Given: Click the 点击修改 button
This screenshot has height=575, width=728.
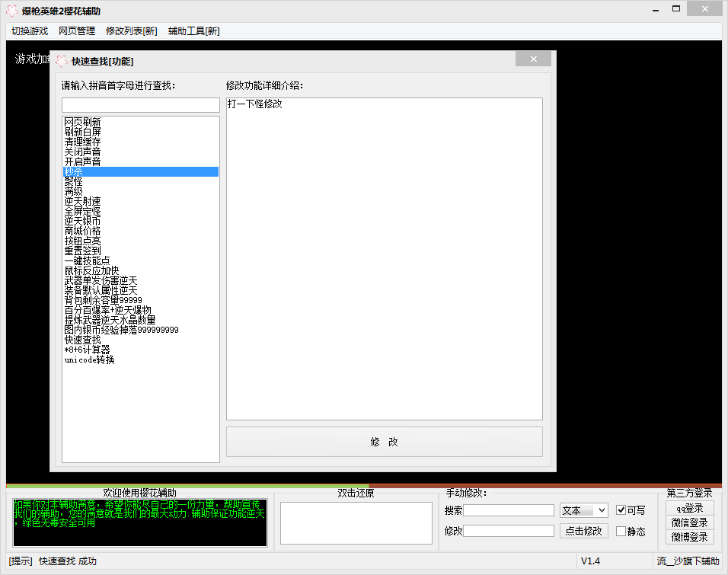Looking at the screenshot, I should (x=583, y=531).
